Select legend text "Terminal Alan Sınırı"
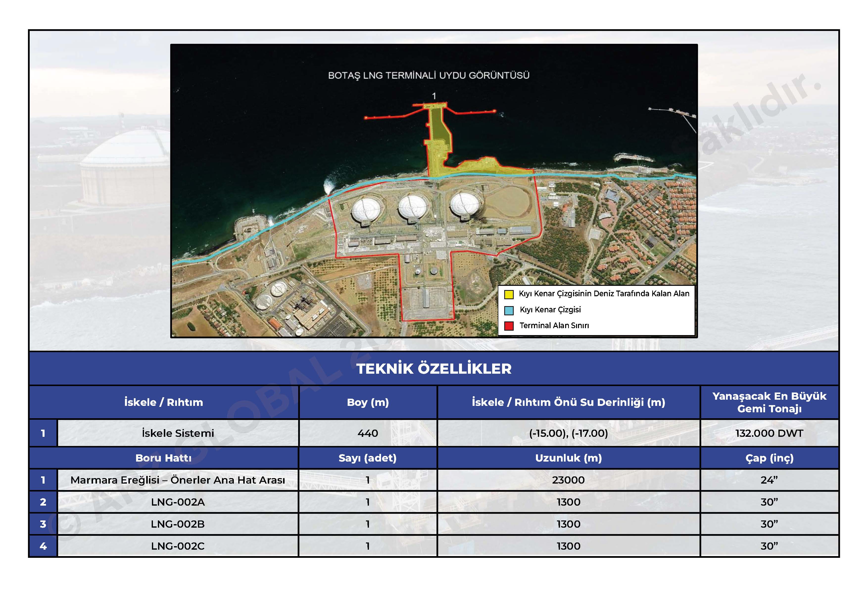The width and height of the screenshot is (868, 614). 554,325
